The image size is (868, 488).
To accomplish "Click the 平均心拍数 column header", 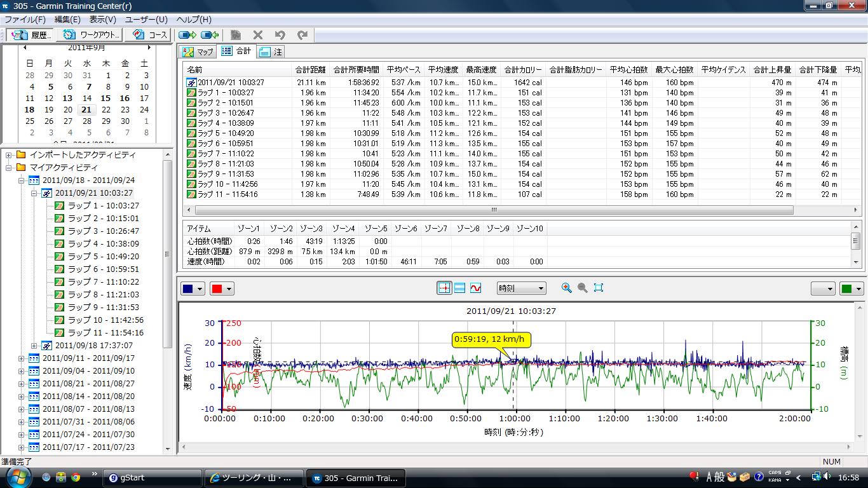I will (x=628, y=69).
